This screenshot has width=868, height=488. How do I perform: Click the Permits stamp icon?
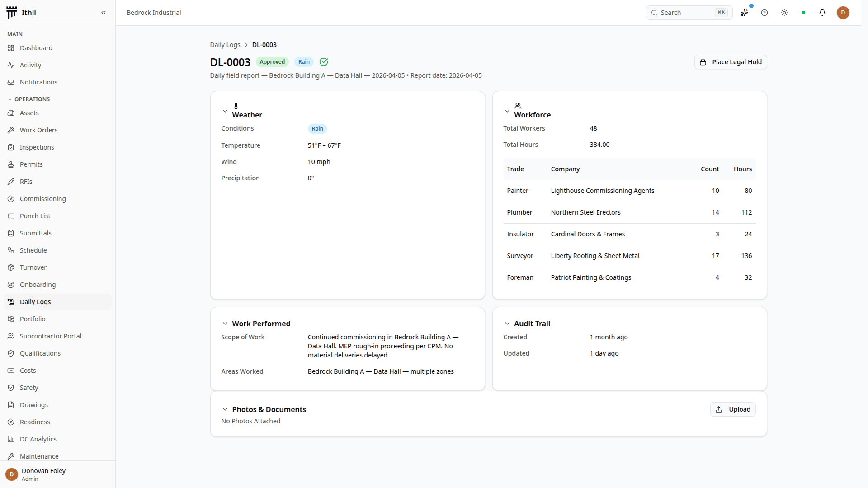pos(11,164)
